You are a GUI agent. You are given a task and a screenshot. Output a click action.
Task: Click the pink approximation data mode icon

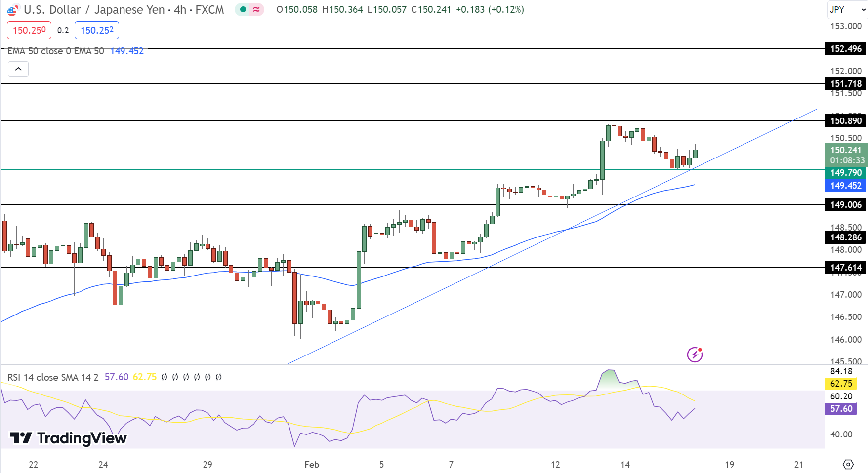pos(256,9)
